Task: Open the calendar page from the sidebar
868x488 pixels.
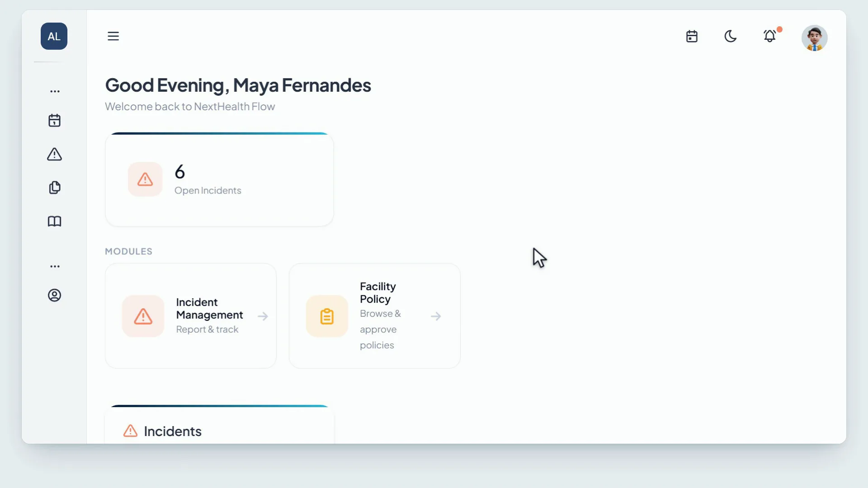Action: tap(55, 121)
